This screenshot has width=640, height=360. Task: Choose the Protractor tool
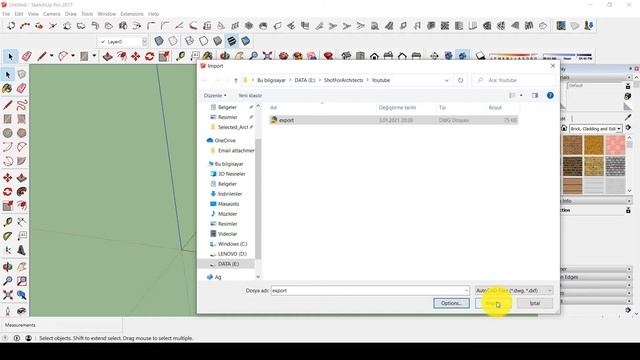click(7, 236)
